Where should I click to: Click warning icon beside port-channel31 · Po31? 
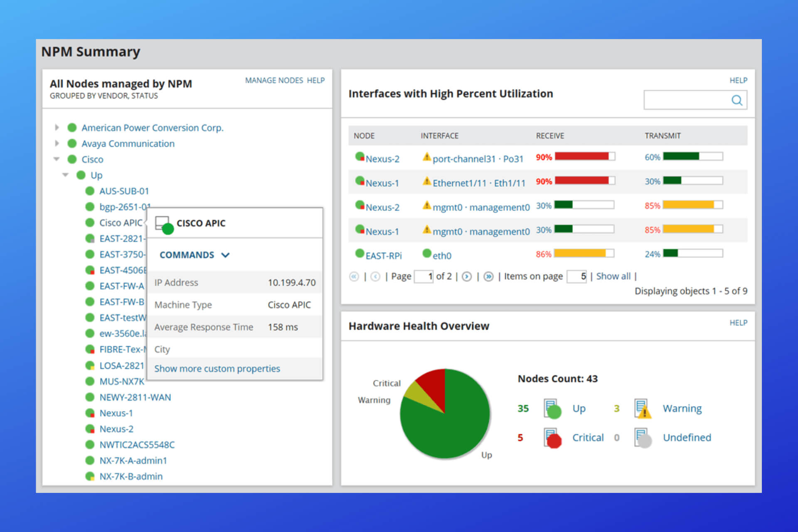coord(426,157)
